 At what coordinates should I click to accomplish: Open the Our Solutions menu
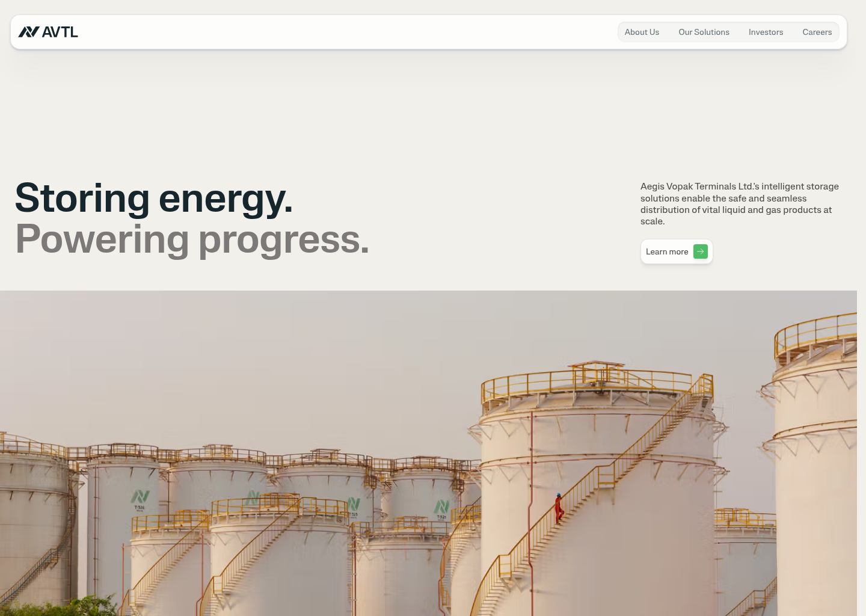pos(704,32)
